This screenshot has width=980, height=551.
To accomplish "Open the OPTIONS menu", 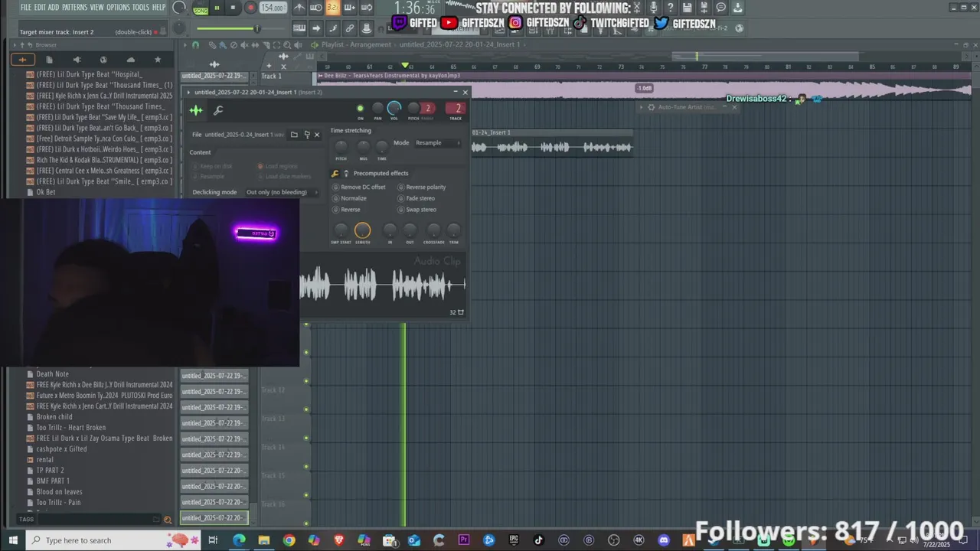I will point(118,7).
